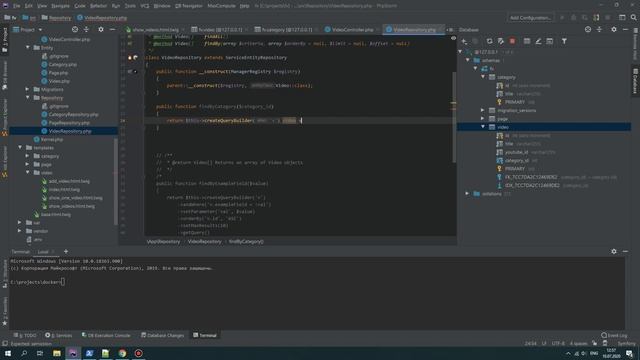The image size is (640, 360).
Task: Toggle the Terminal tool window button
Action: click(x=205, y=335)
